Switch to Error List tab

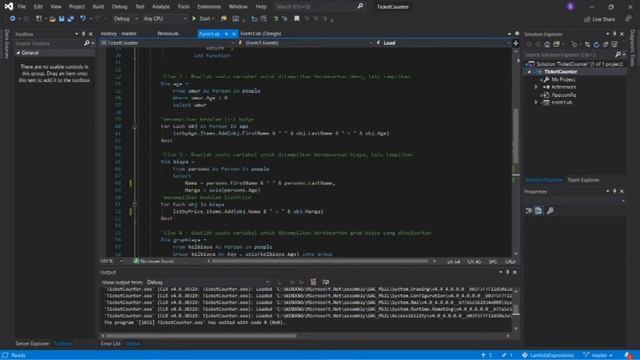click(x=111, y=344)
